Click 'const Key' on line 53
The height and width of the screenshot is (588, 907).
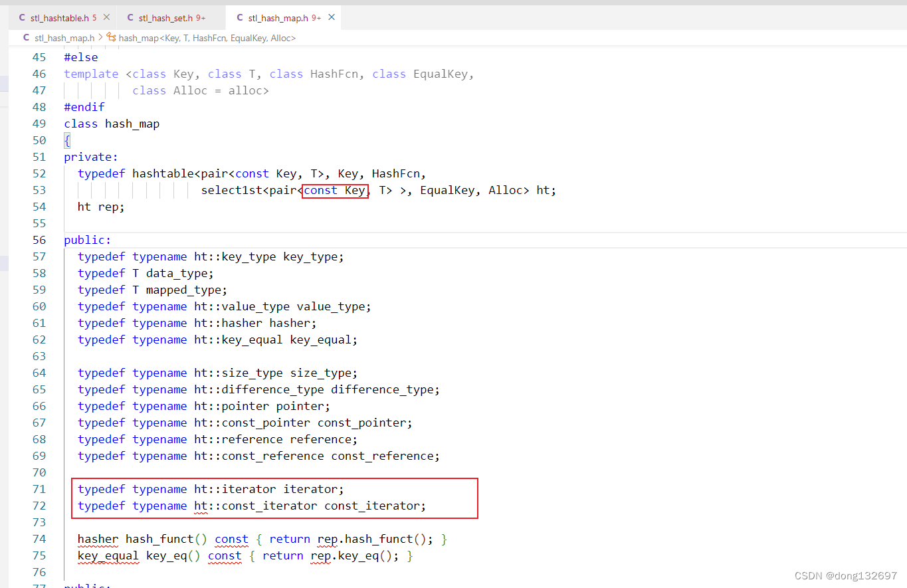click(334, 190)
